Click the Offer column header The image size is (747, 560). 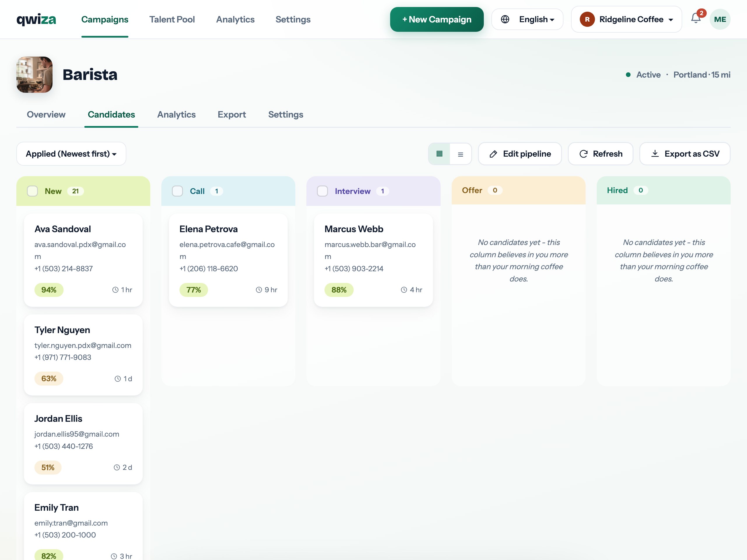pos(518,190)
